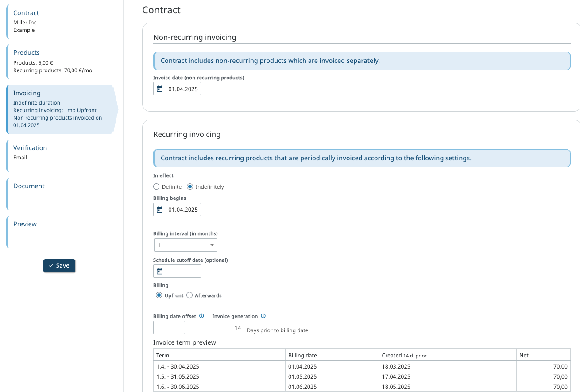The height and width of the screenshot is (392, 580).
Task: Open calendar icon in Billing begins field
Action: 160,210
